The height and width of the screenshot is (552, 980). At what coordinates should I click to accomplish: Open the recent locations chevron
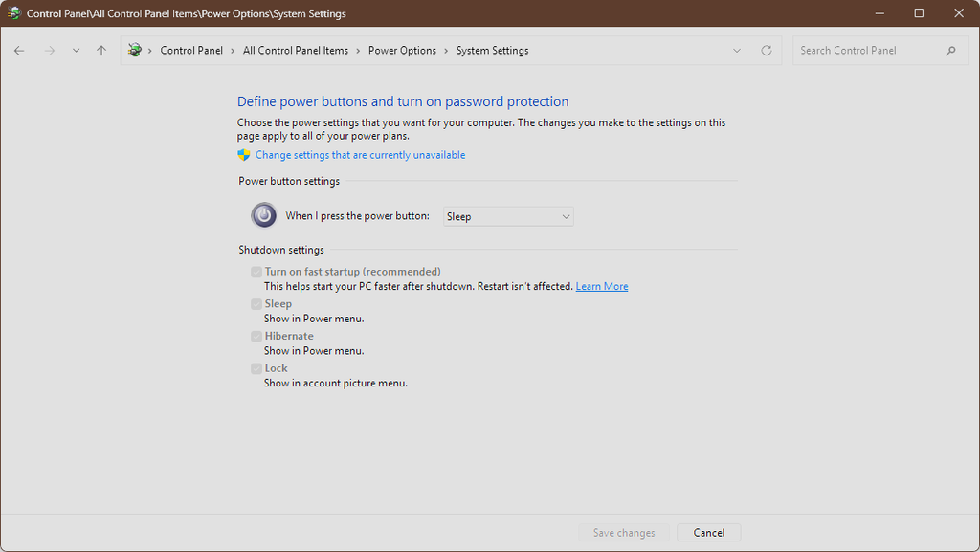(76, 51)
